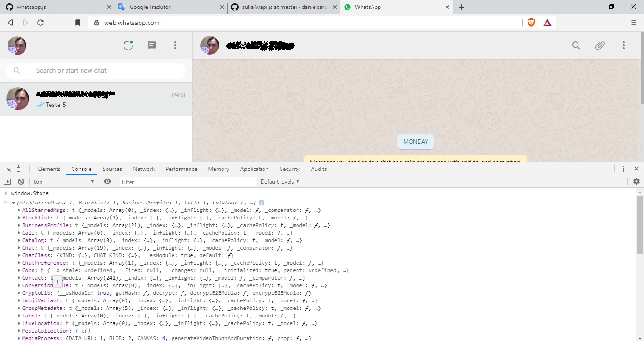Select the inspect element cursor tool
Viewport: 644px width, 341px height.
coord(7,168)
